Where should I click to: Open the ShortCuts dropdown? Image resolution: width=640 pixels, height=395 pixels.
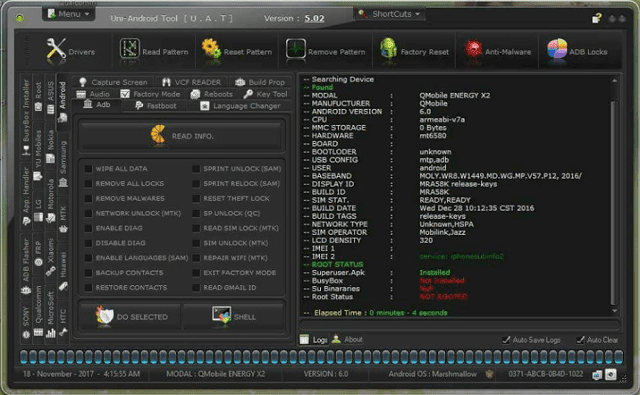(389, 14)
